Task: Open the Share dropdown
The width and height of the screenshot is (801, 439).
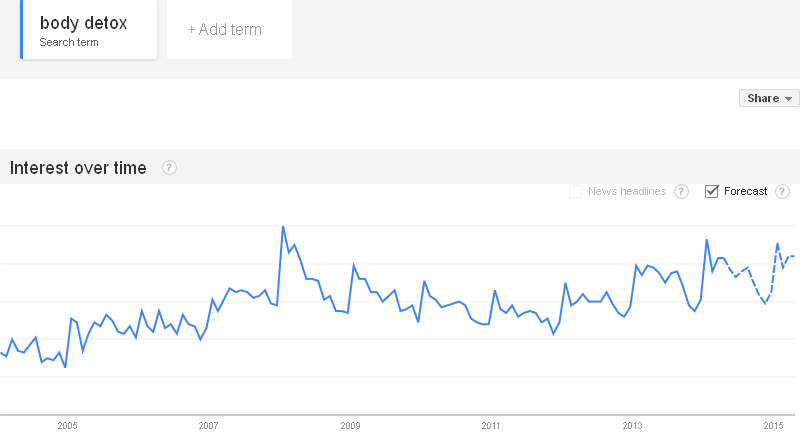Action: [x=769, y=98]
